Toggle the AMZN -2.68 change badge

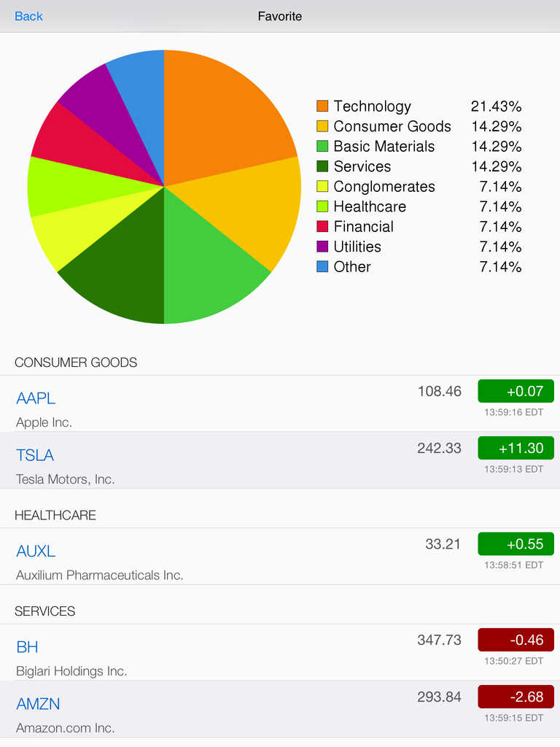(516, 697)
